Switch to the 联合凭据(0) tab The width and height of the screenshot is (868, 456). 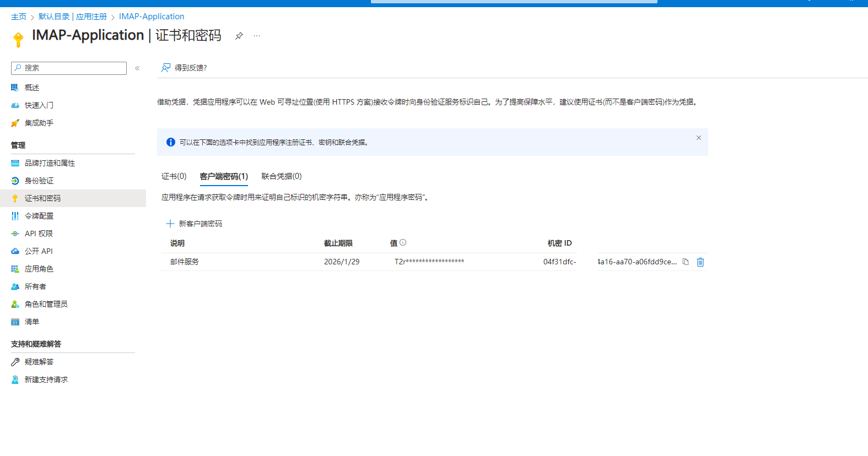[x=282, y=176]
